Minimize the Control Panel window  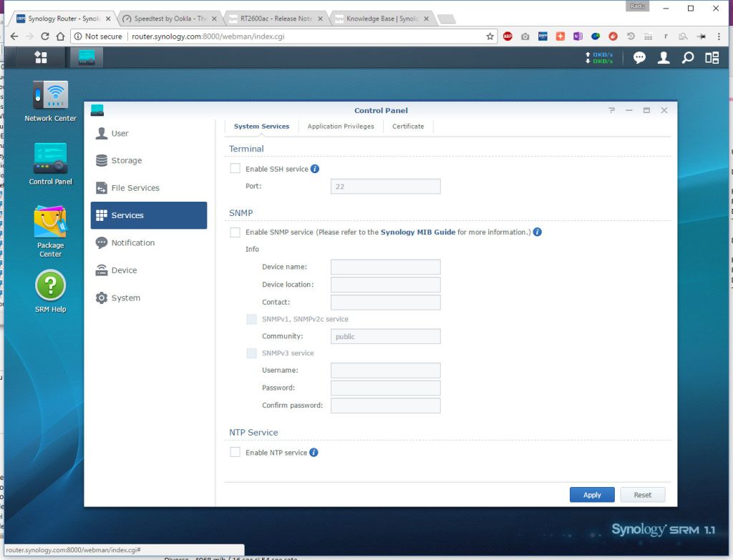(629, 110)
